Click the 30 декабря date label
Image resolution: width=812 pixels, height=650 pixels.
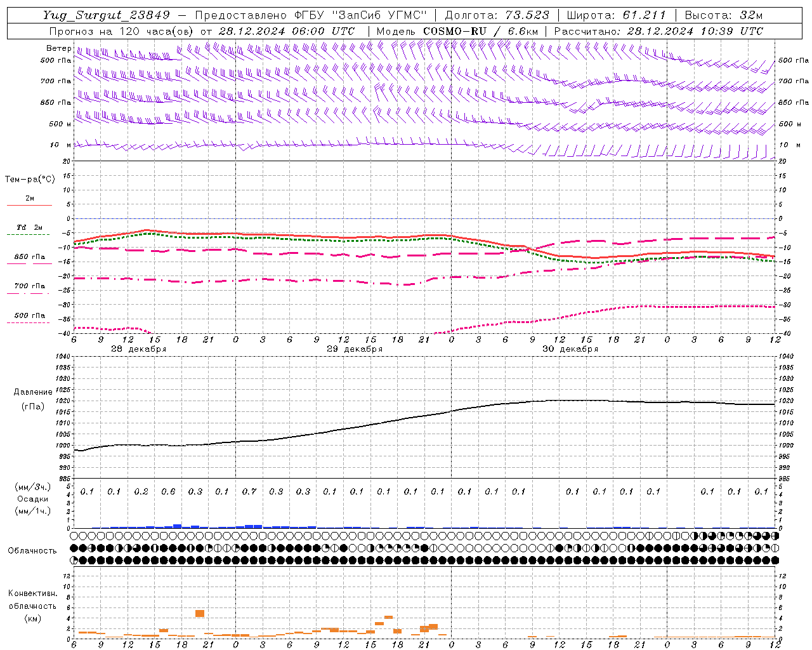pos(570,349)
